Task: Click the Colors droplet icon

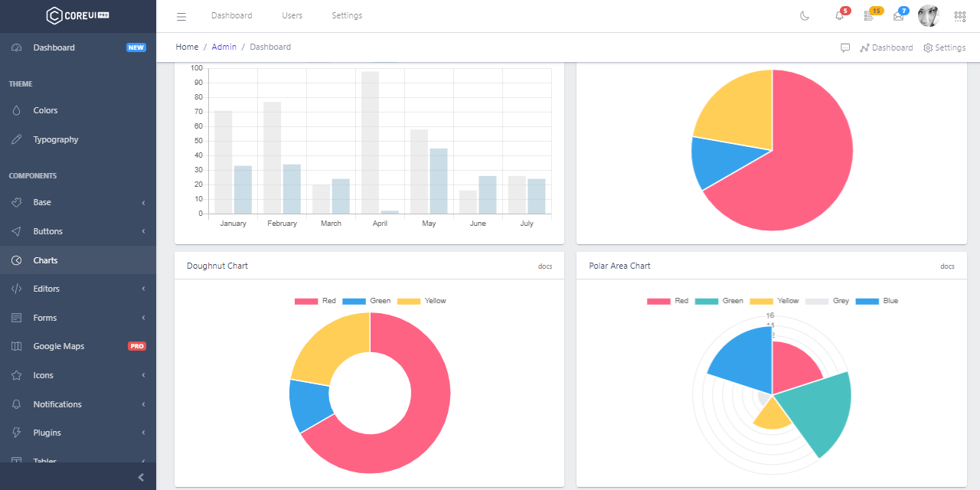Action: (17, 110)
